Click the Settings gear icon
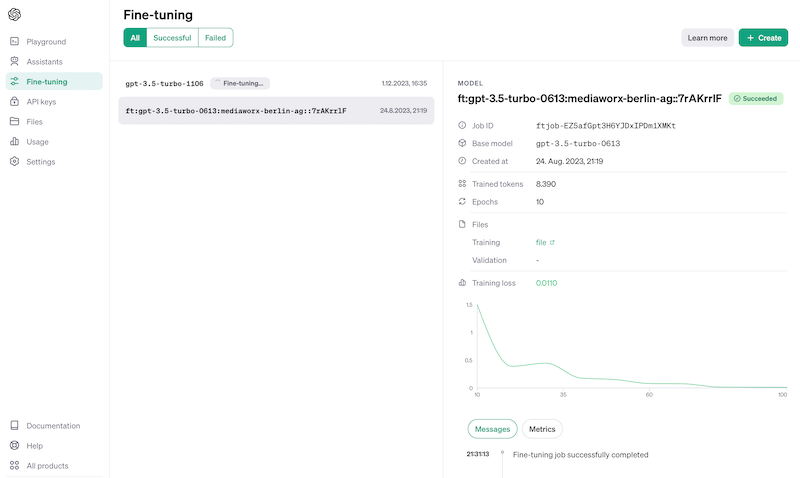800x478 pixels. click(14, 161)
